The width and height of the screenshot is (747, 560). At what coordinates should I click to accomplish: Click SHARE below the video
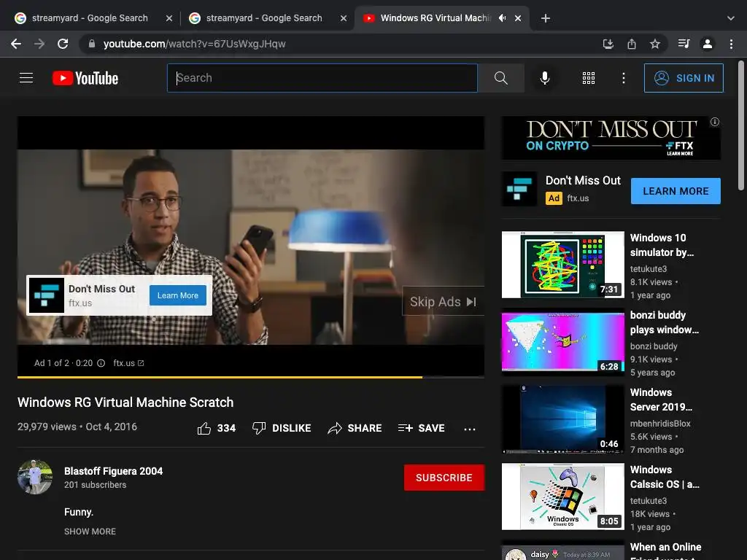point(355,428)
